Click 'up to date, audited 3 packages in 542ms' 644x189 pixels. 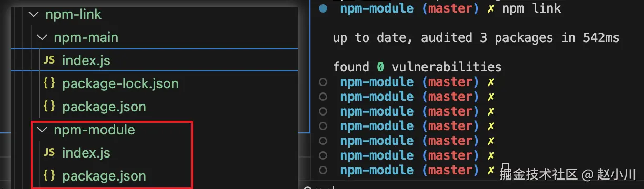(476, 38)
